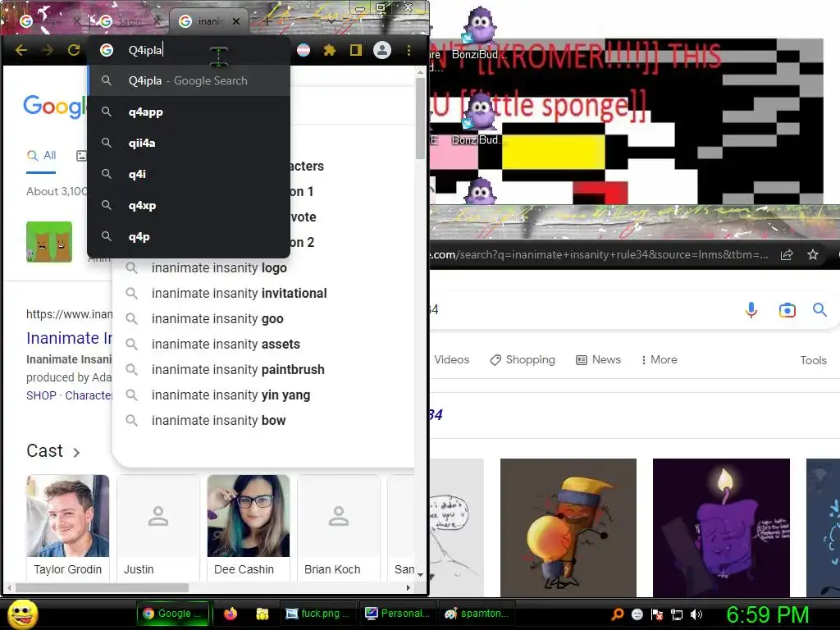
Task: Select inanimate insanity paintbrush suggestion
Action: pos(263,370)
